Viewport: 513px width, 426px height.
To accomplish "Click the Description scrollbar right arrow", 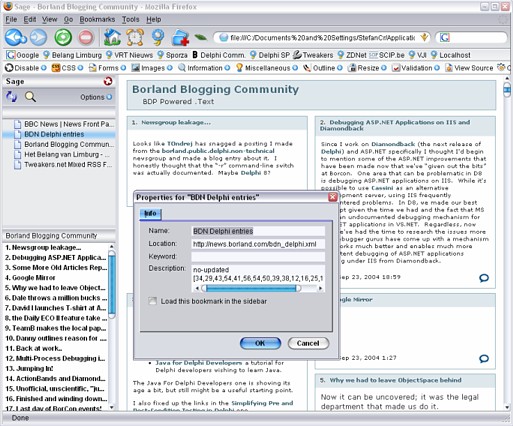I will [x=320, y=288].
